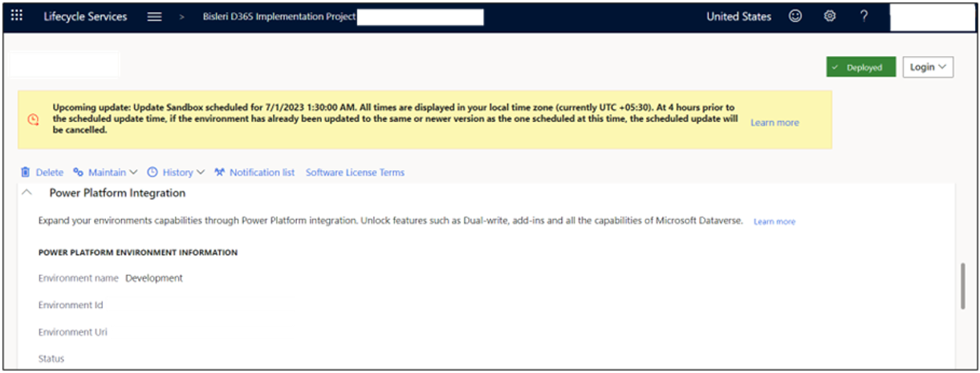The height and width of the screenshot is (373, 980).
Task: Click the Environment Id label
Action: [71, 306]
